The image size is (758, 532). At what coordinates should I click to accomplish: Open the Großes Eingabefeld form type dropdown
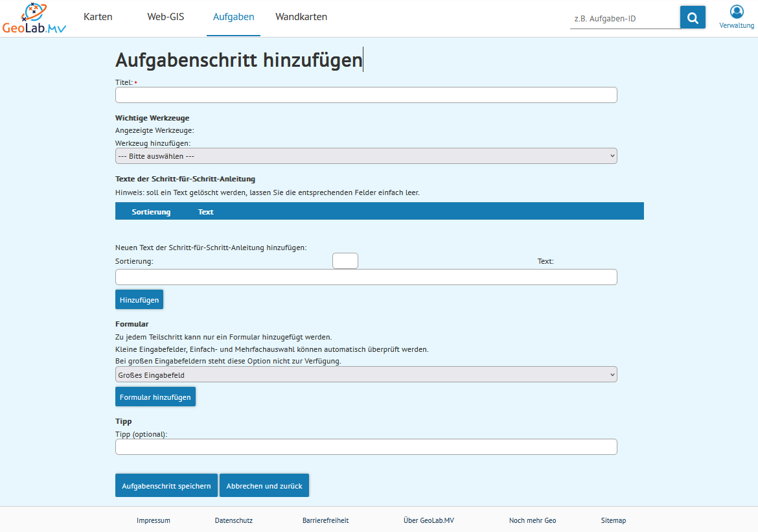[366, 375]
